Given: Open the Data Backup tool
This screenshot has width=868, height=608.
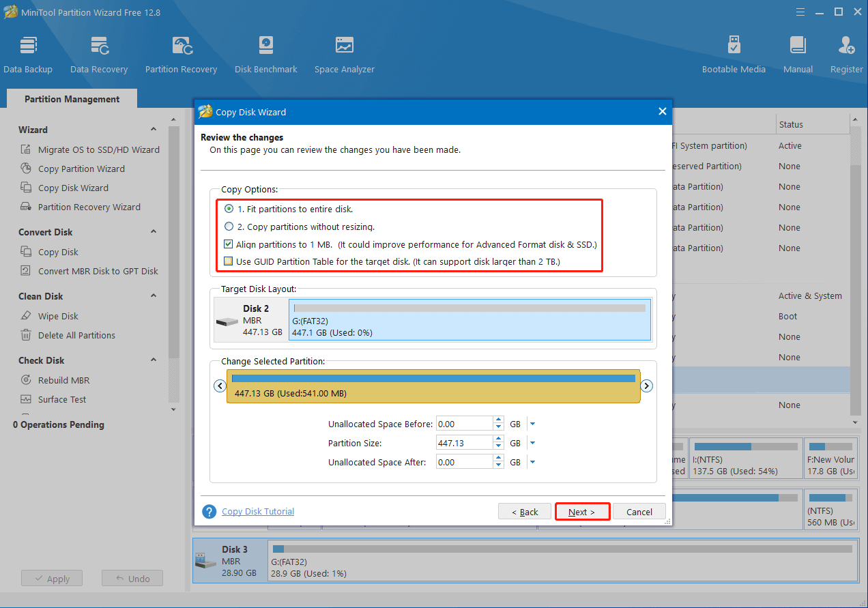Looking at the screenshot, I should pyautogui.click(x=28, y=55).
